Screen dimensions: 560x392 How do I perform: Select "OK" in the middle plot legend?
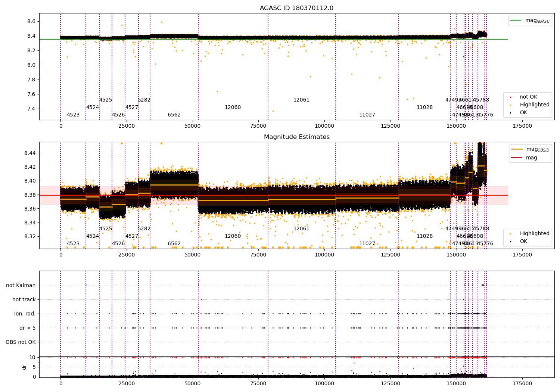[x=523, y=242]
